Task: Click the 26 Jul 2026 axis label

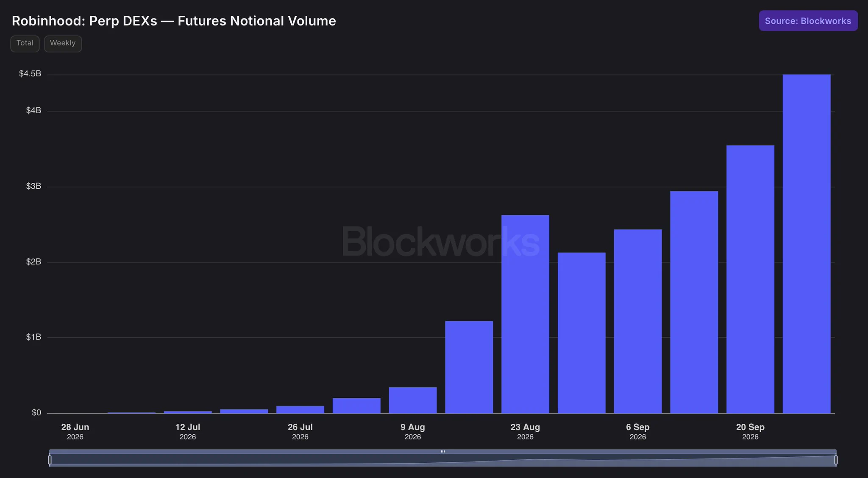Action: click(x=300, y=432)
